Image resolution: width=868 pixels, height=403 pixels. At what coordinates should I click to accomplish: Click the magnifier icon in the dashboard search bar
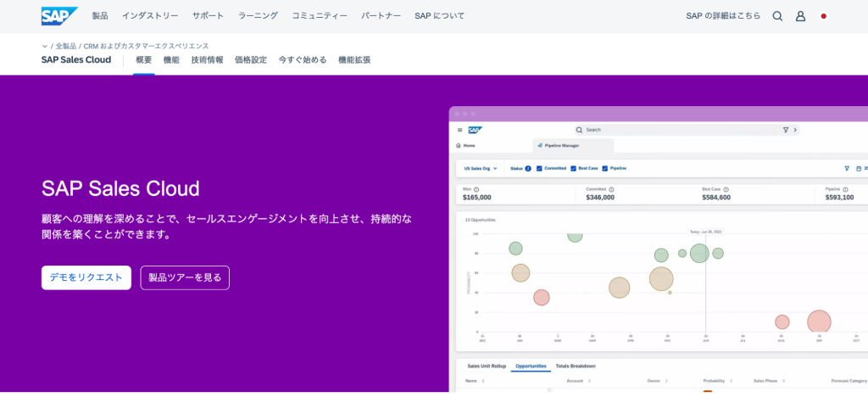click(579, 130)
